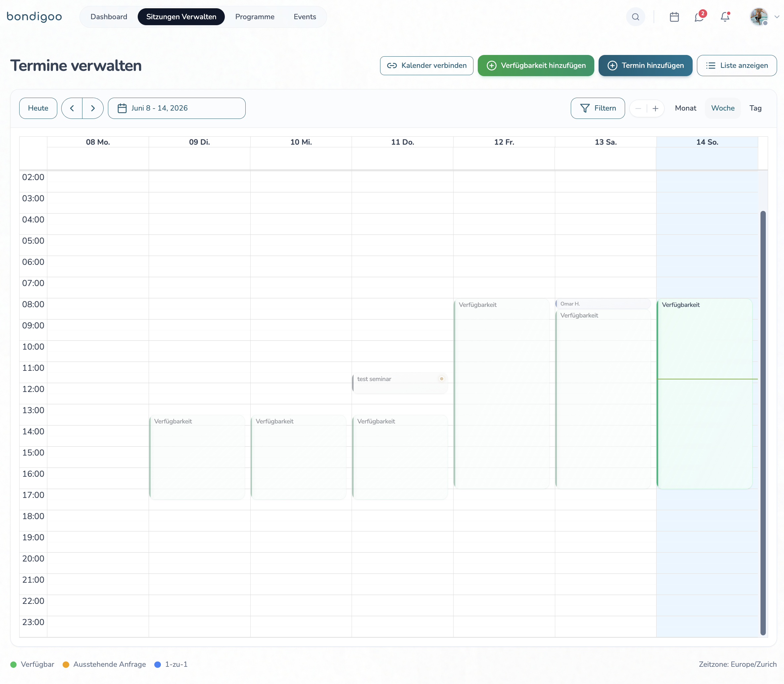The image size is (784, 684).
Task: Click the 23:00 time label
Action: click(x=33, y=622)
